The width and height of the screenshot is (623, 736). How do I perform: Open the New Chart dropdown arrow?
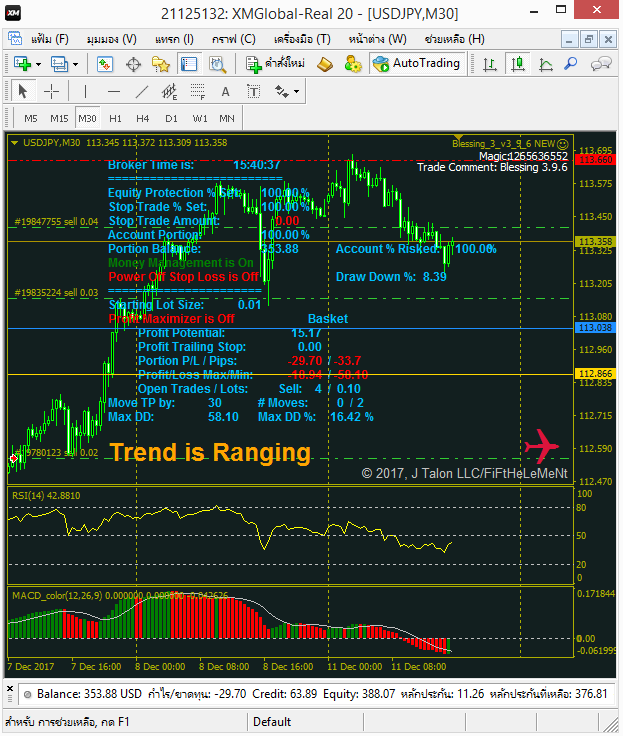point(38,64)
